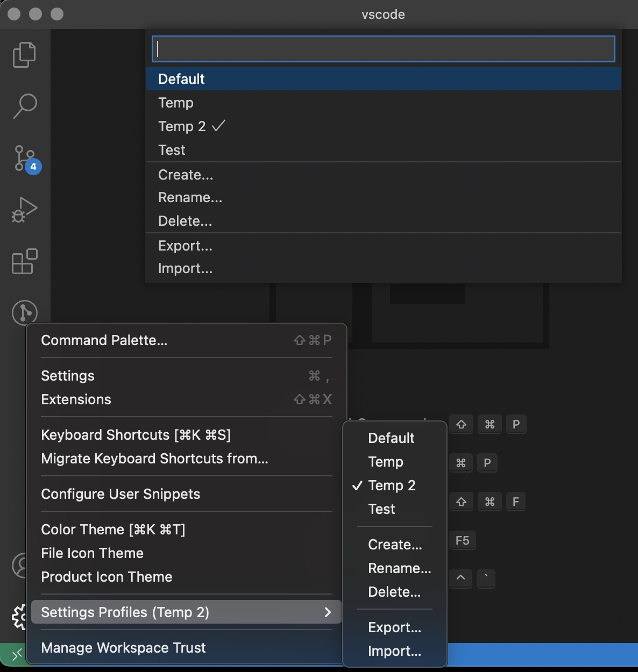
Task: Open the Run and Debug view
Action: point(24,210)
